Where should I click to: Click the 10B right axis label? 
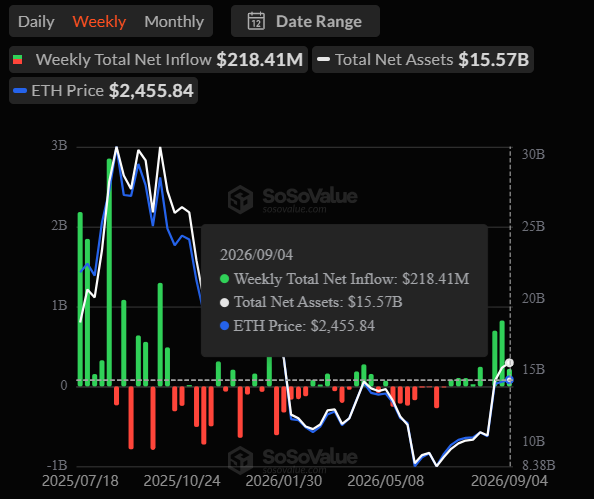[533, 441]
